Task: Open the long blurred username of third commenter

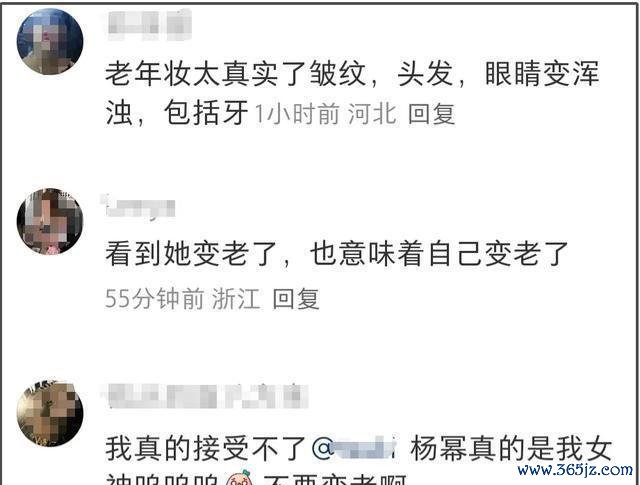Action: pyautogui.click(x=205, y=396)
